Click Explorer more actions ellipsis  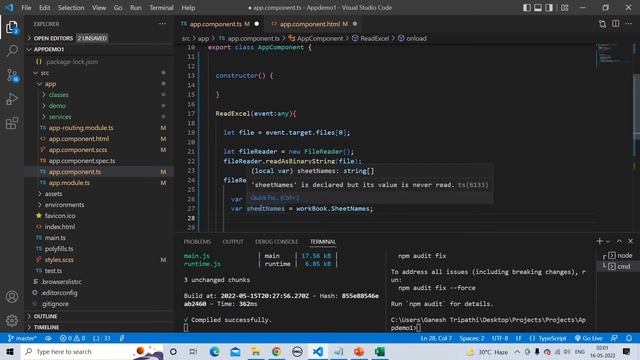(162, 24)
